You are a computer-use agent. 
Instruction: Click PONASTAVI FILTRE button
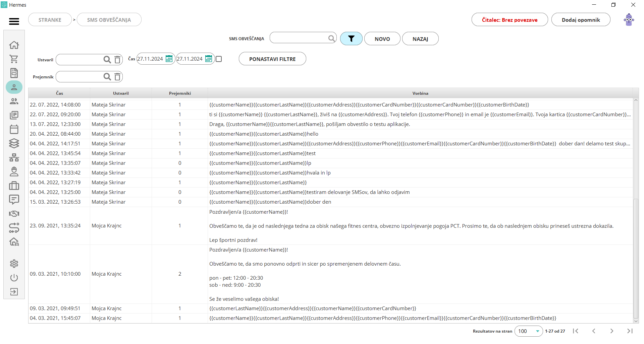(x=272, y=59)
